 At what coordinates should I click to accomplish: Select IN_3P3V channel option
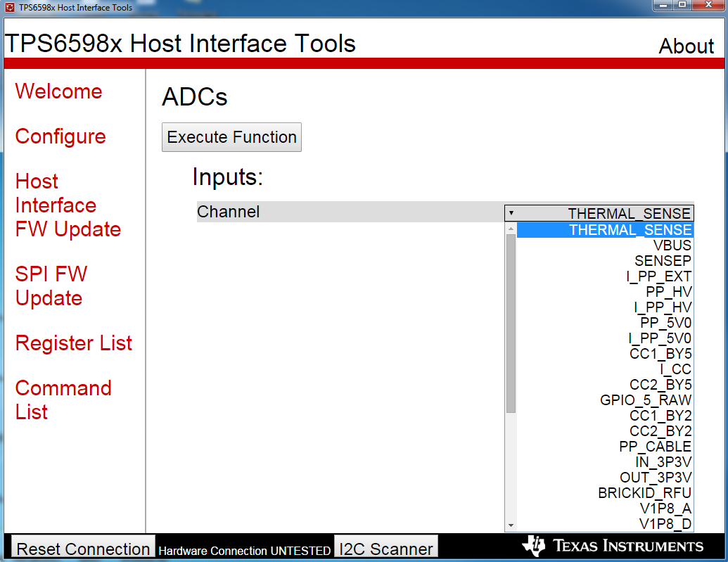605,462
